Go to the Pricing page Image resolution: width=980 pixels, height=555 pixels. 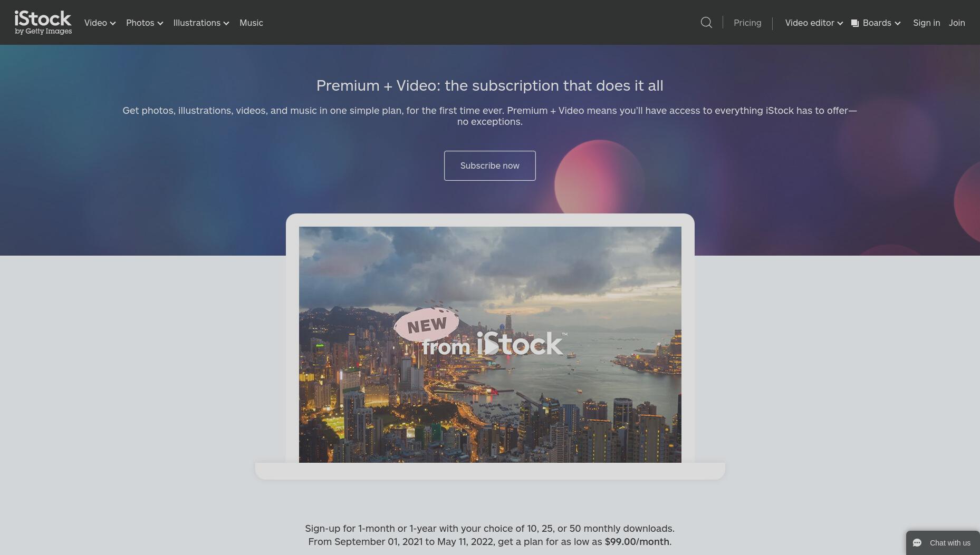747,23
